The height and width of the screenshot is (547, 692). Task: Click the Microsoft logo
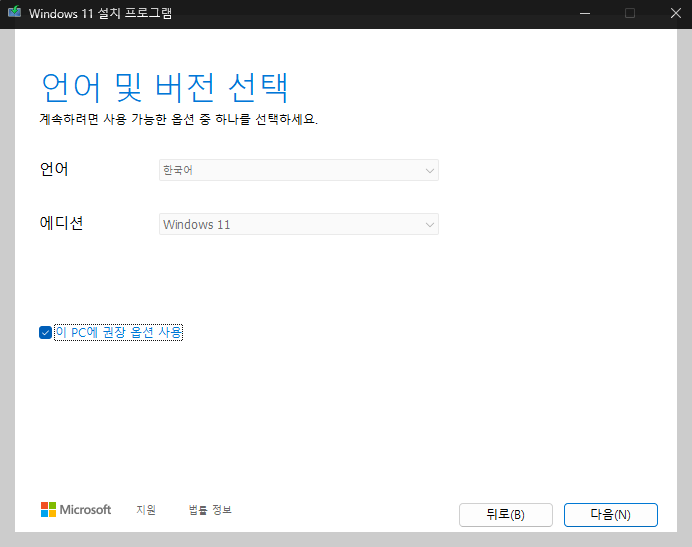(x=76, y=509)
